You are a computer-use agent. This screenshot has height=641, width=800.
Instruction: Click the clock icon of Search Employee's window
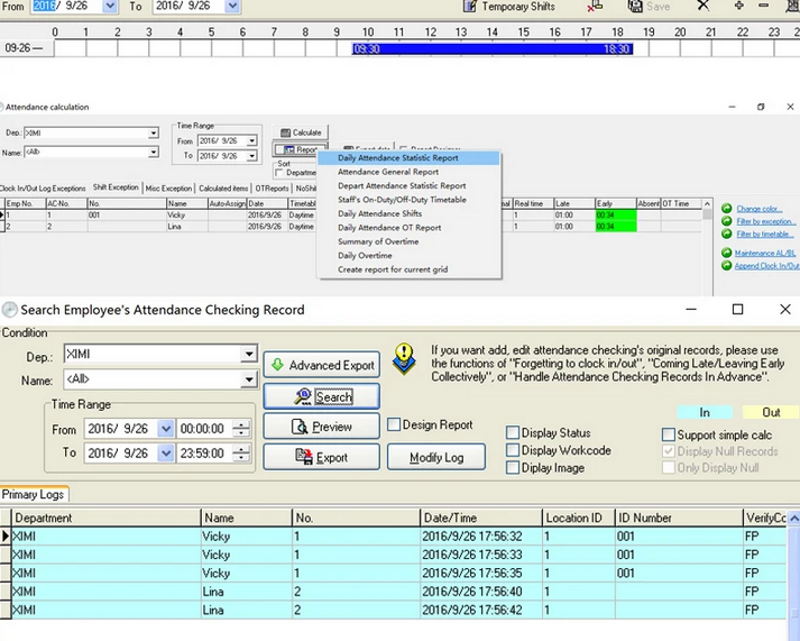(x=9, y=309)
